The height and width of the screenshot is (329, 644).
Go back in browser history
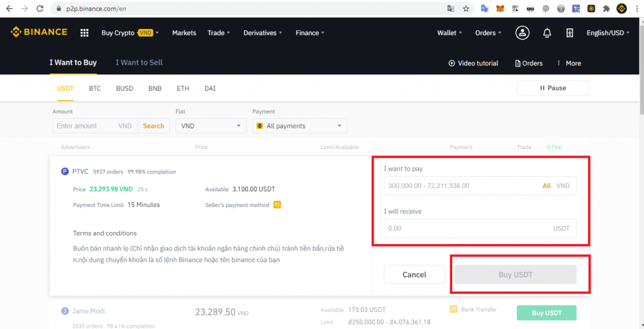pyautogui.click(x=9, y=8)
